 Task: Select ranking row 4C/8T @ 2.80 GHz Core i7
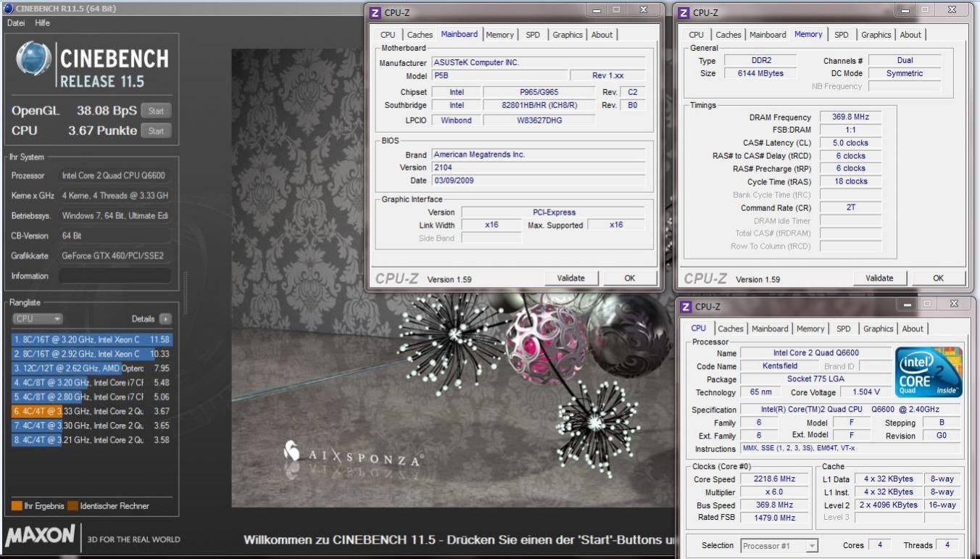(x=92, y=397)
